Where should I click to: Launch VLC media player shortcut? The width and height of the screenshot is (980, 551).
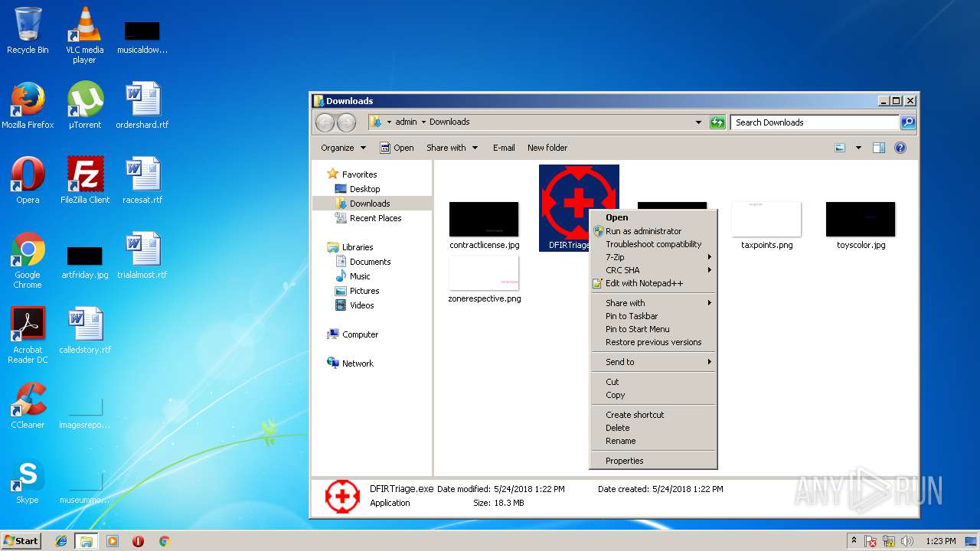[x=84, y=34]
